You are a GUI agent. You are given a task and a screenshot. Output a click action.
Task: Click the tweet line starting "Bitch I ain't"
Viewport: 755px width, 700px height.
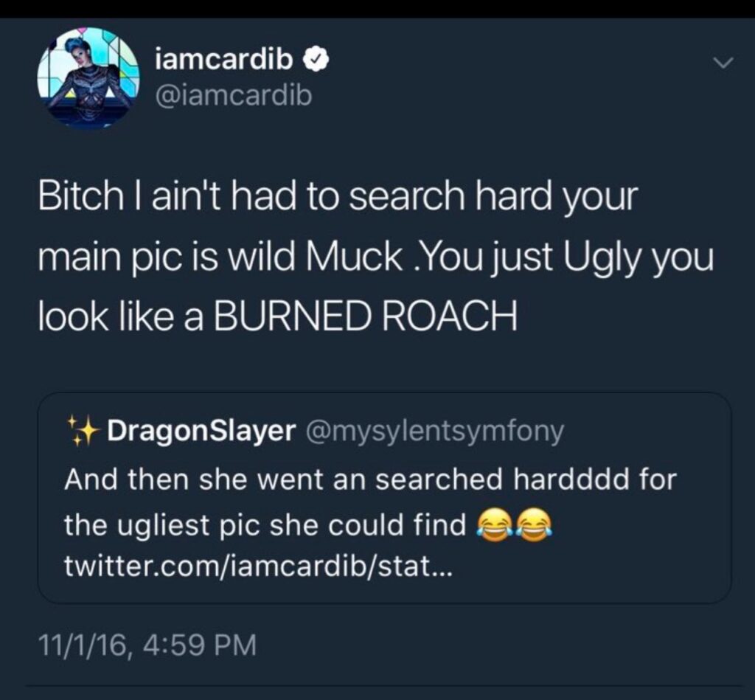click(338, 195)
